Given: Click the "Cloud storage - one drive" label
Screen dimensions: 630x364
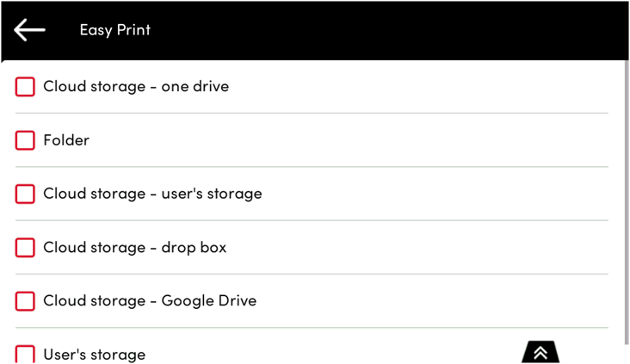Looking at the screenshot, I should coord(136,87).
